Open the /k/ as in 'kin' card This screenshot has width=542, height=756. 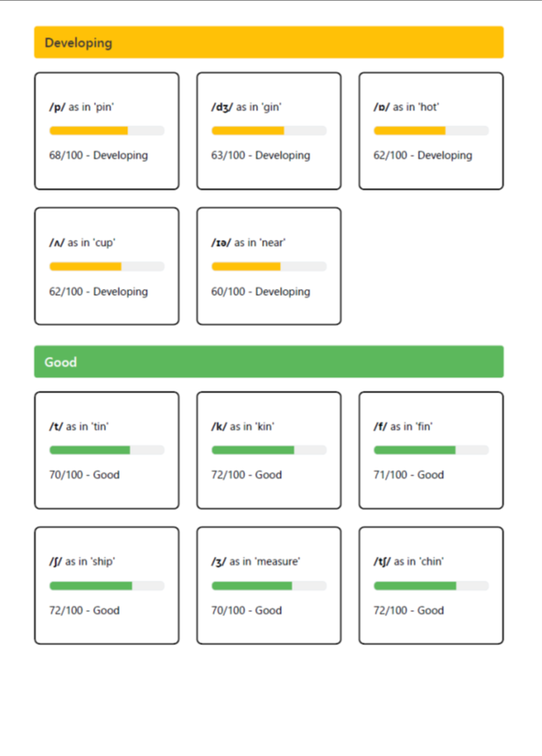coord(269,450)
